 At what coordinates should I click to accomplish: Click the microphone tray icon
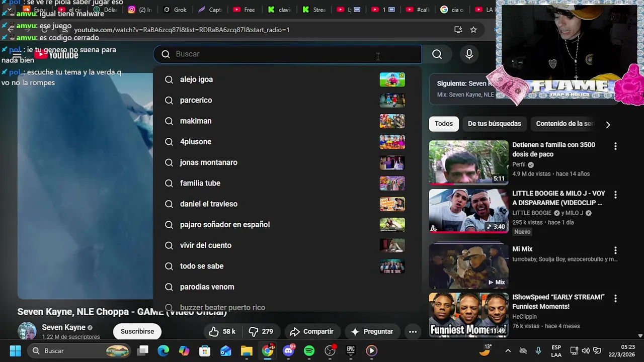[538, 351]
